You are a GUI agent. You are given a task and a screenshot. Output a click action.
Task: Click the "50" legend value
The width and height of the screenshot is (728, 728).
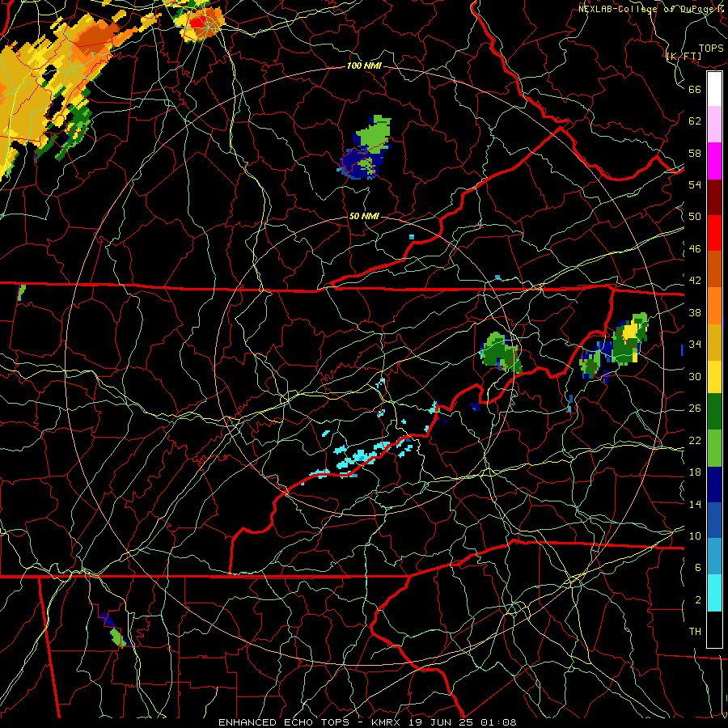coord(695,217)
